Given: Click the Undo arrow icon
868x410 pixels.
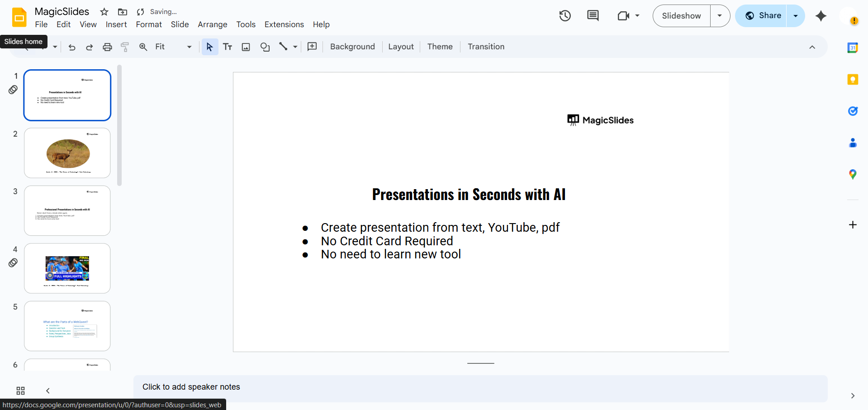Looking at the screenshot, I should pos(72,47).
